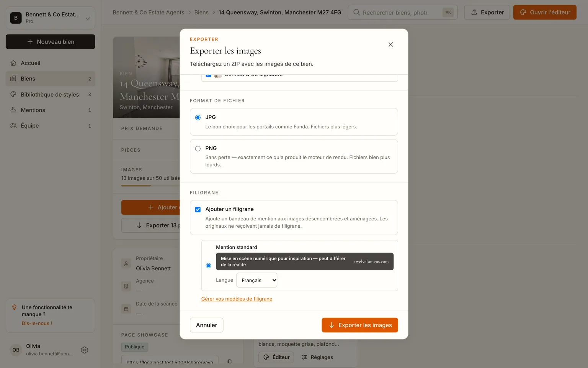Toggle the Ajouter un filigrane checkbox
Viewport: 588px width, 368px height.
[x=198, y=209]
